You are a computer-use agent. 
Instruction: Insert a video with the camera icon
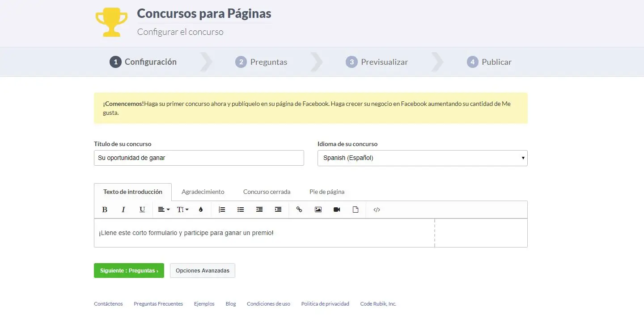[337, 210]
